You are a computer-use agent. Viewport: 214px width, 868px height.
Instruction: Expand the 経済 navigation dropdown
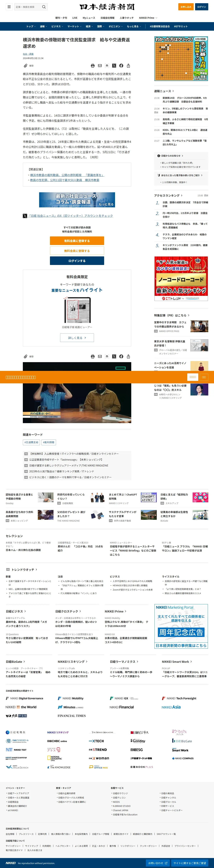click(89, 26)
